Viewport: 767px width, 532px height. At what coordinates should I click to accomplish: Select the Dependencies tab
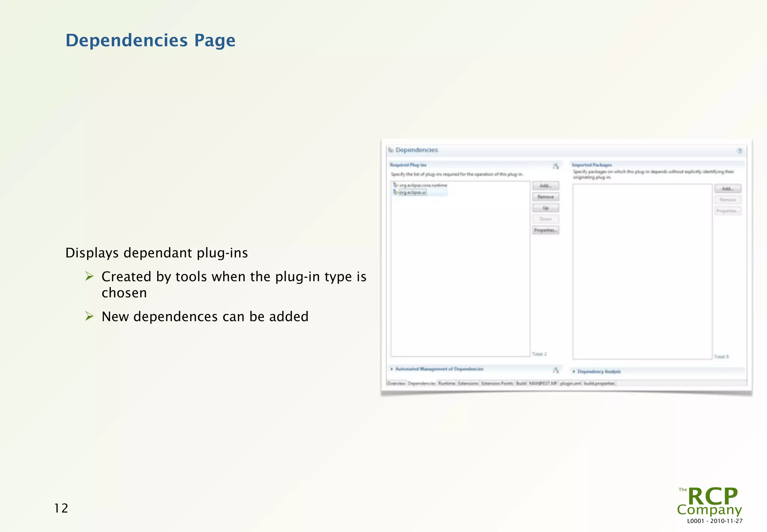tap(422, 383)
